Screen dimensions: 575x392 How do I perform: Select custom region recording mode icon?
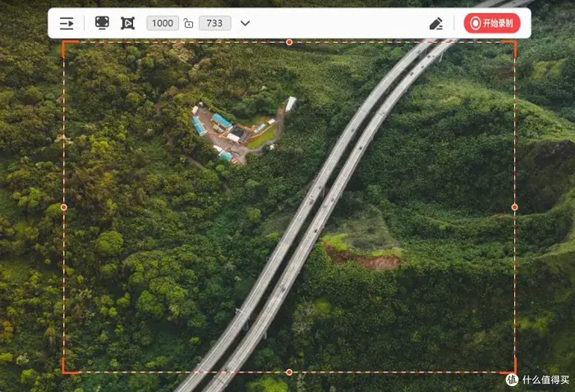pos(128,23)
